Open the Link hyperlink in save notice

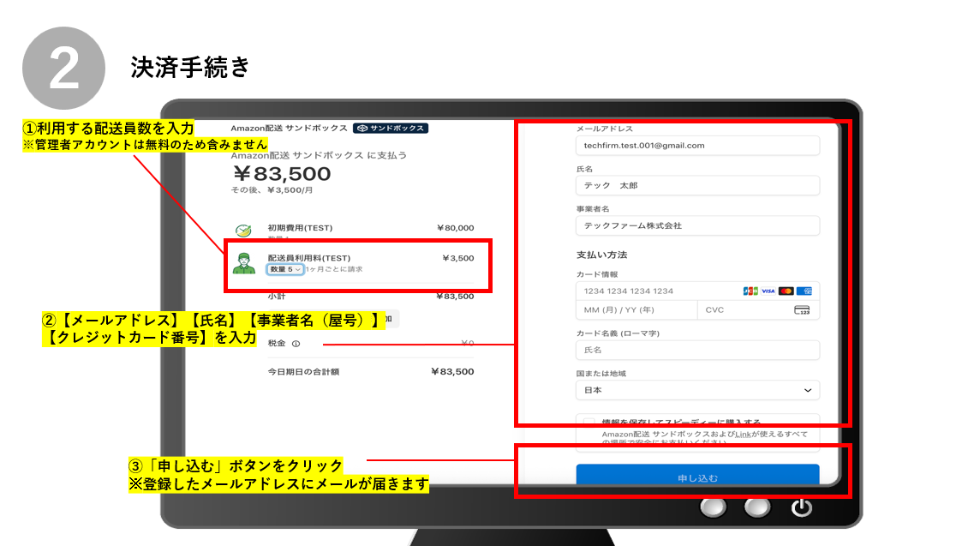[745, 435]
